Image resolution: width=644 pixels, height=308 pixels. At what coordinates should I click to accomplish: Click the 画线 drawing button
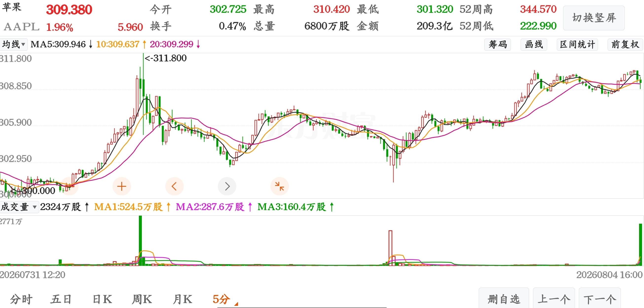tap(534, 44)
